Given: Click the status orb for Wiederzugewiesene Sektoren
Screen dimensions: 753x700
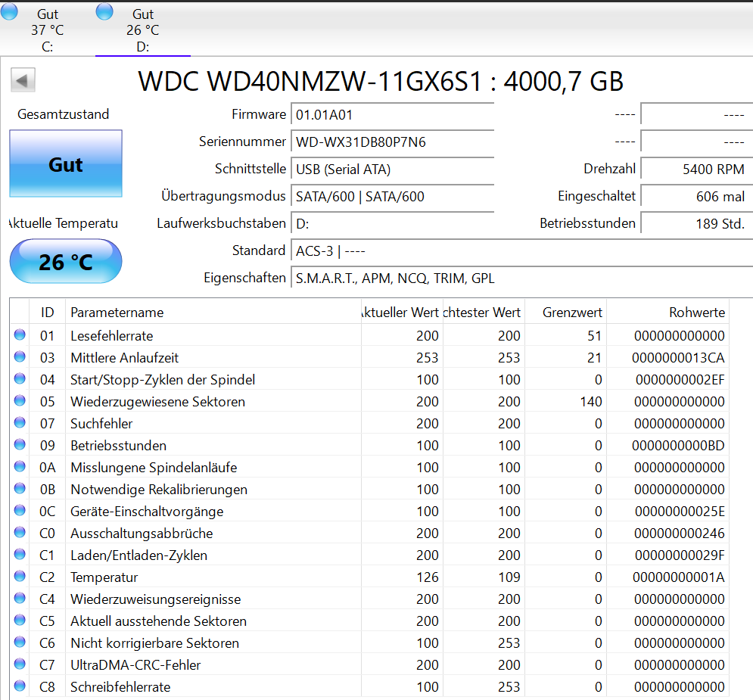Looking at the screenshot, I should [x=20, y=400].
